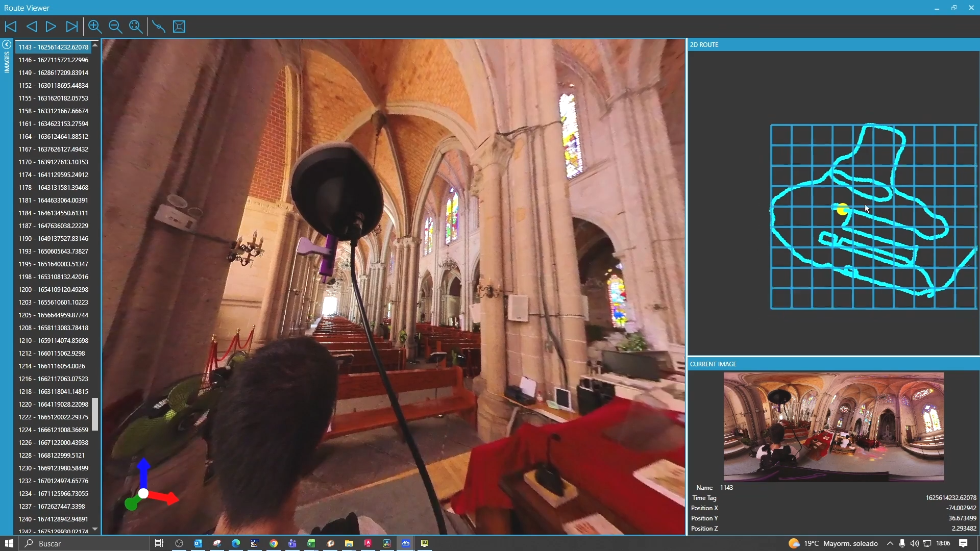Click the zoom out magnifier icon

tap(115, 27)
